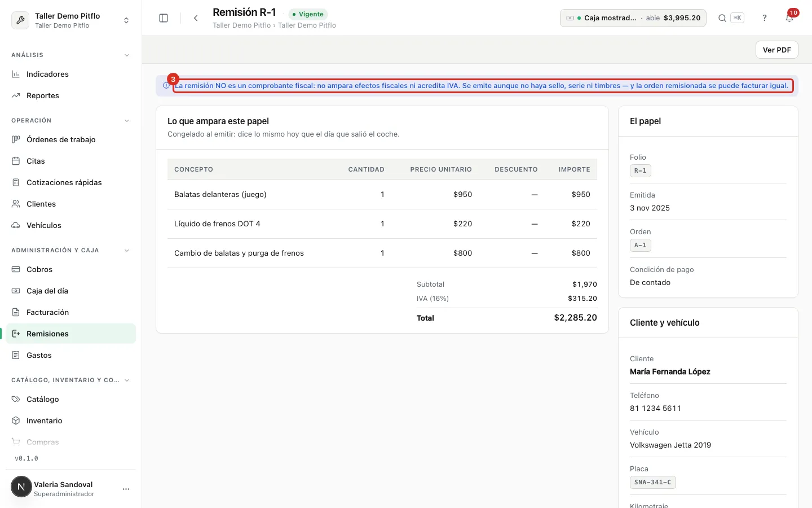Click the Cobros card icon
This screenshot has height=508, width=812.
[x=16, y=269]
